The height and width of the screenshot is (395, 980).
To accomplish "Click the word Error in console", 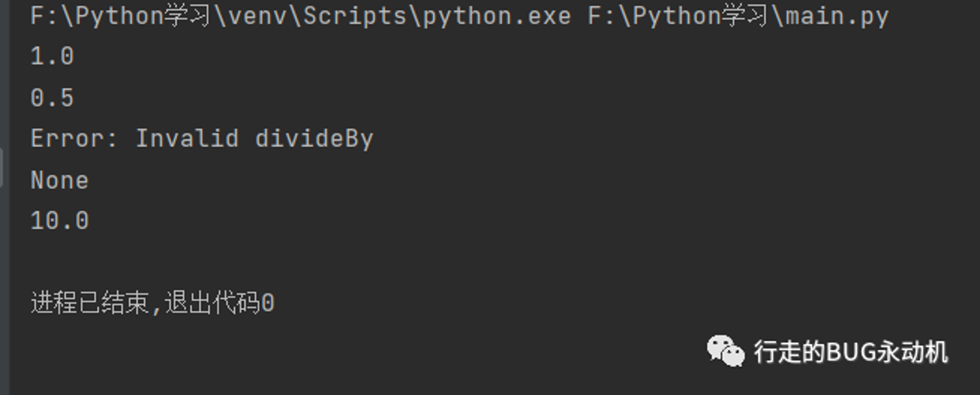I will coord(67,139).
